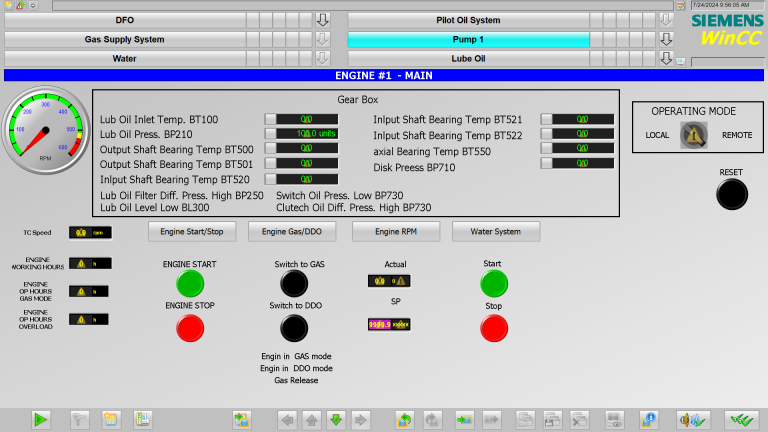768x432 pixels.
Task: Click the Operating Mode Local/Remote selector icon
Action: tap(692, 135)
